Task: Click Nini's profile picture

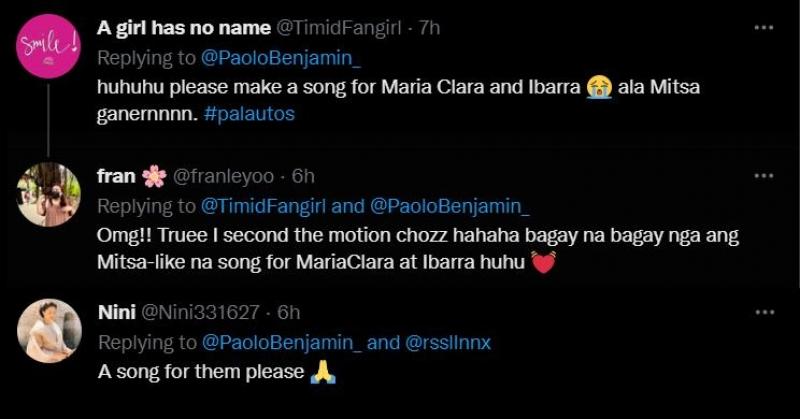Action: pyautogui.click(x=50, y=329)
